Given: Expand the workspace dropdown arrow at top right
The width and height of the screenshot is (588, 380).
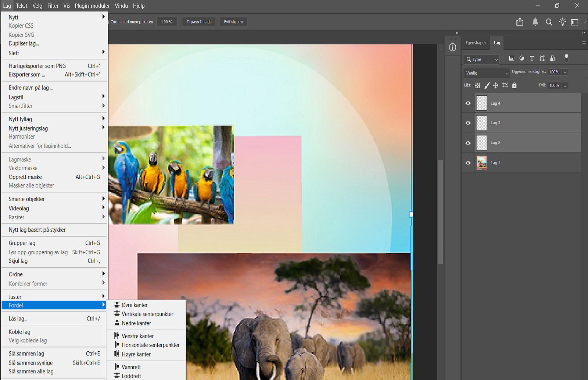Looking at the screenshot, I should click(x=584, y=22).
